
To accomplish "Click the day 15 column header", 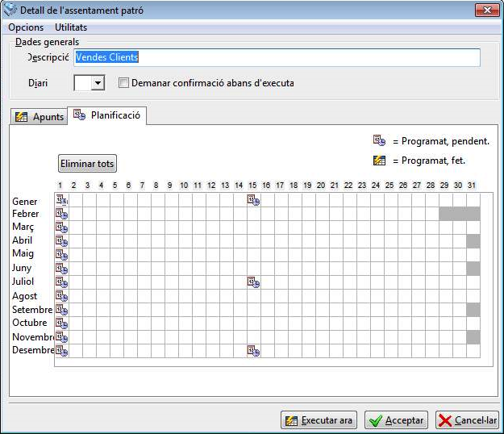I will pyautogui.click(x=252, y=186).
